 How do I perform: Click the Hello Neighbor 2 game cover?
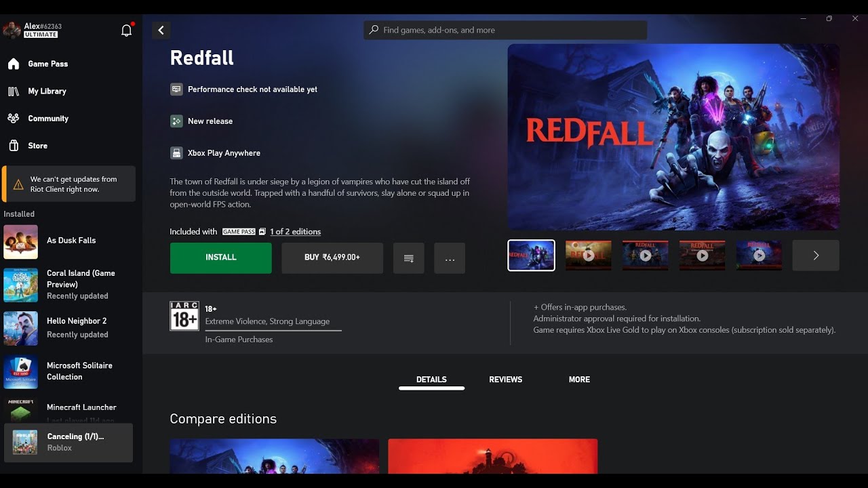(x=20, y=328)
